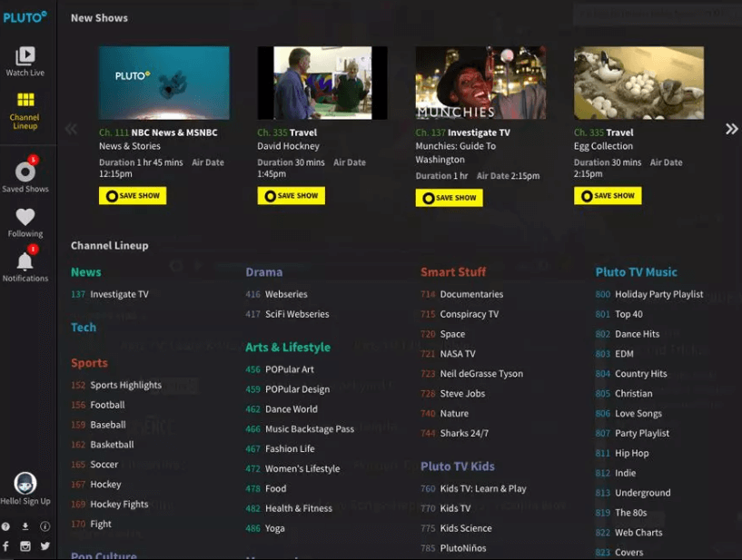Select channel 165 Soccer

[94, 465]
